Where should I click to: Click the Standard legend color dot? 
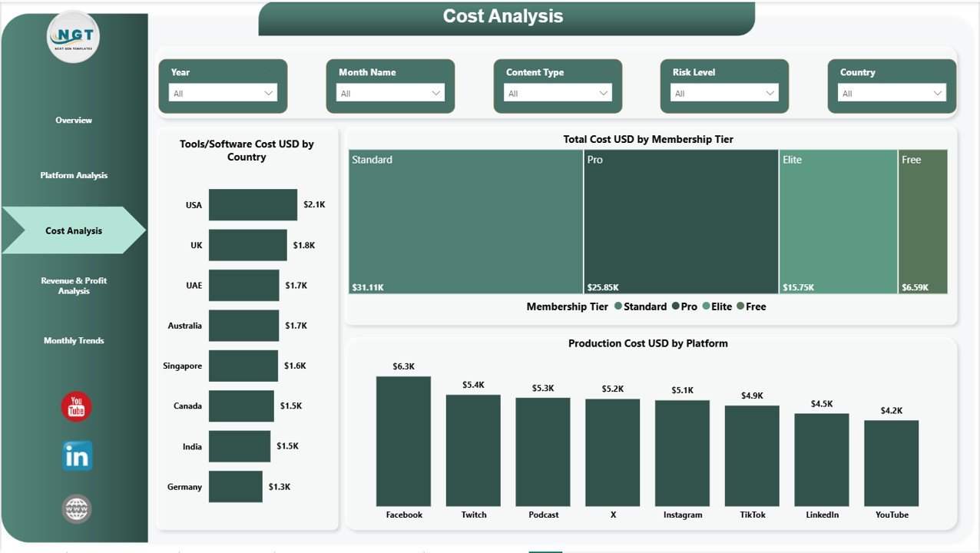[x=617, y=306]
